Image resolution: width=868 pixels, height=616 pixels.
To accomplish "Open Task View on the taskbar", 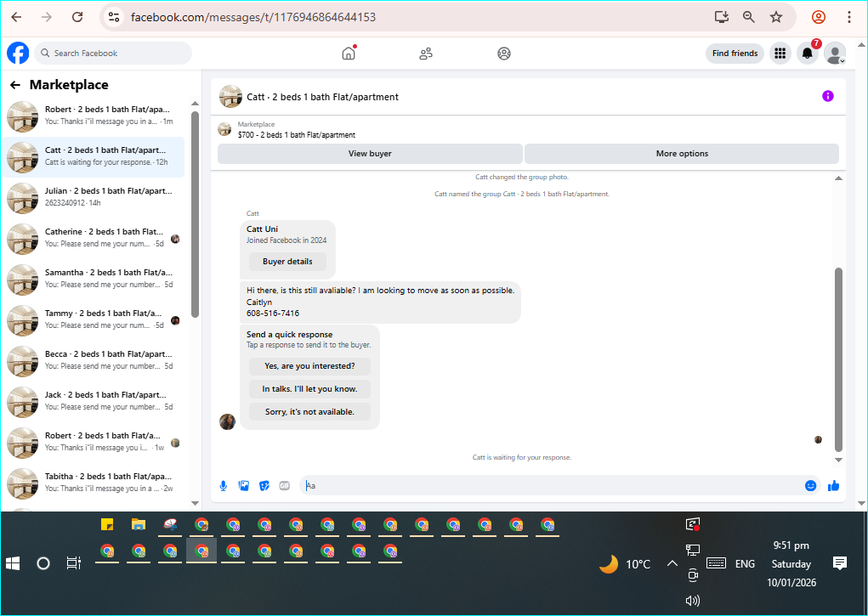I will coord(74,563).
